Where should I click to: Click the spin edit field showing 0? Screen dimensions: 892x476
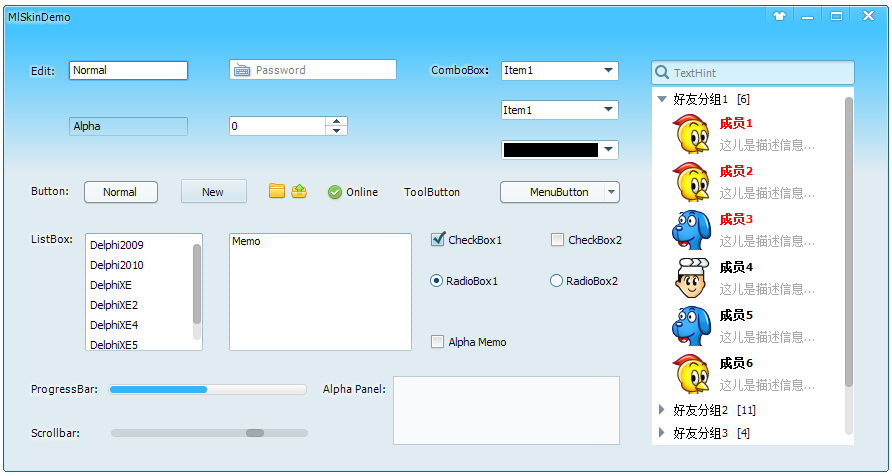278,126
